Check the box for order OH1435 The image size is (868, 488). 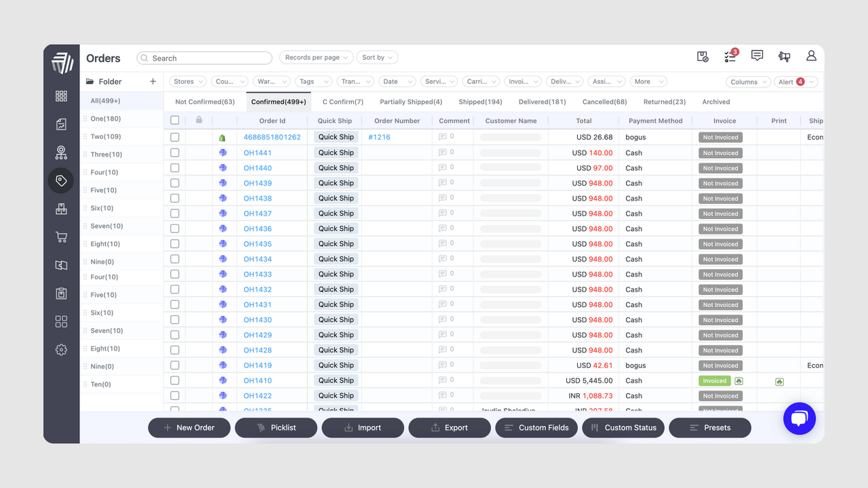(175, 243)
